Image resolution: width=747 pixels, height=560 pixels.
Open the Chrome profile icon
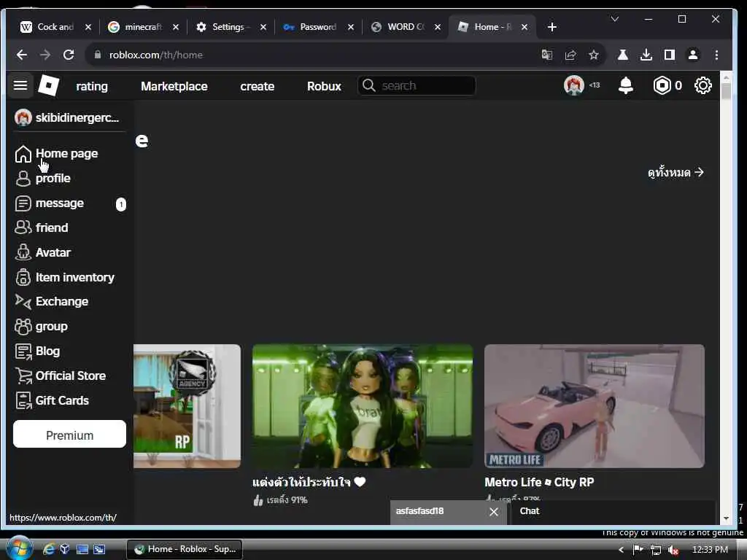click(693, 55)
